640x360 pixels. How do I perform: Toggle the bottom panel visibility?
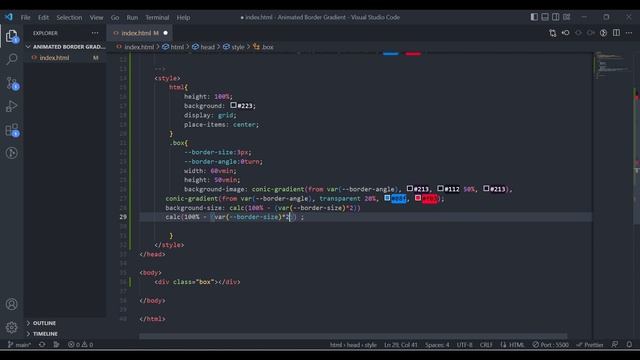545,17
